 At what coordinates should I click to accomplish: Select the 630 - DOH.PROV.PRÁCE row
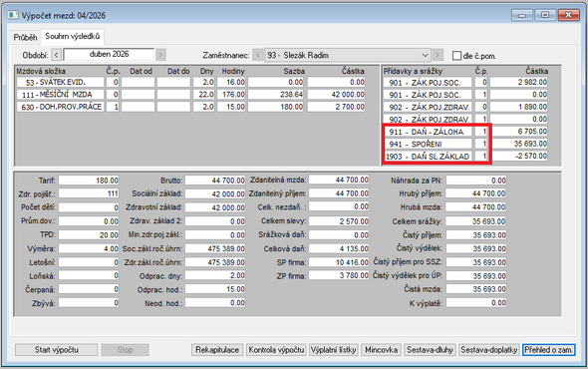coord(190,107)
